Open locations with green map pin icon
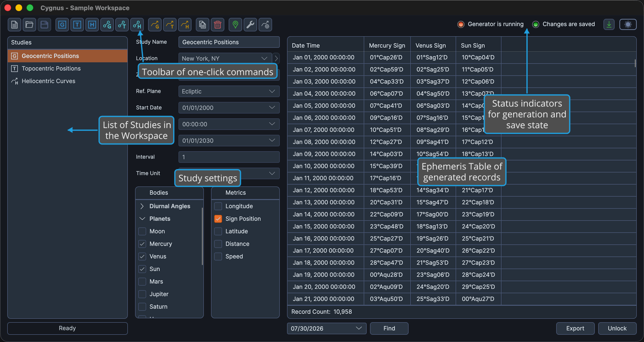Image resolution: width=644 pixels, height=342 pixels. [x=235, y=25]
